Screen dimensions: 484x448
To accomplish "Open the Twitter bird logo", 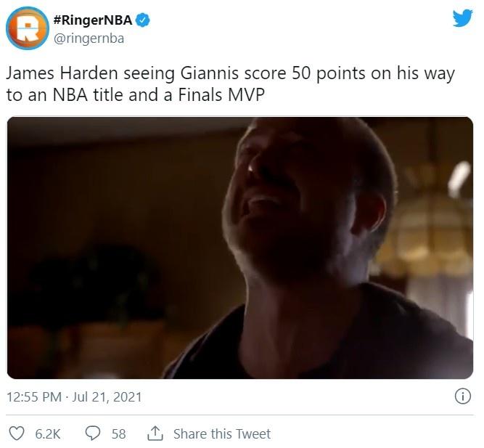I will tap(463, 18).
